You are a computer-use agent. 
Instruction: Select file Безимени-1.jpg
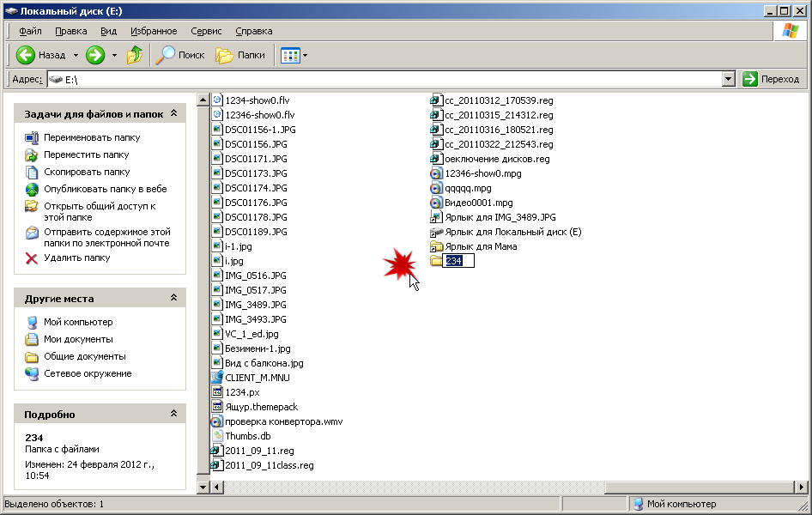coord(258,348)
